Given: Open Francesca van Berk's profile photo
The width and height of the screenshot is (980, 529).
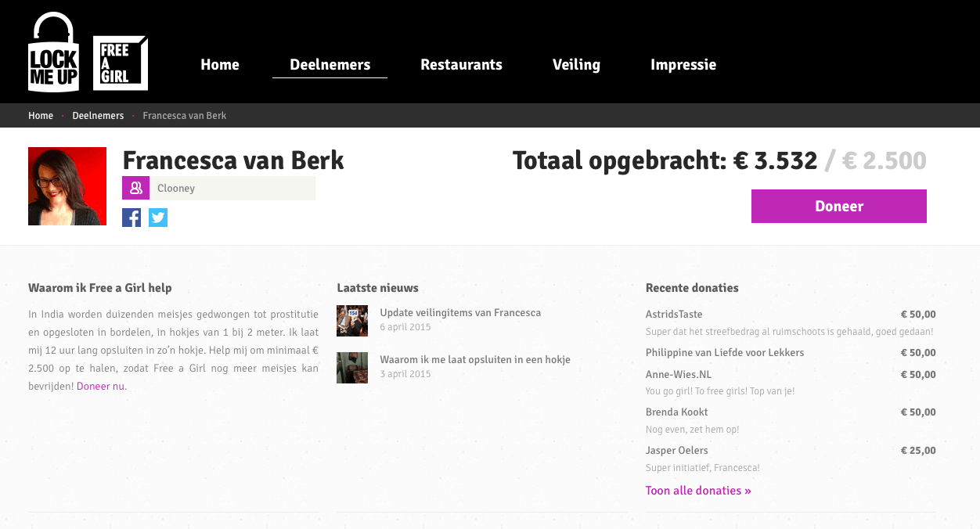Looking at the screenshot, I should [67, 186].
